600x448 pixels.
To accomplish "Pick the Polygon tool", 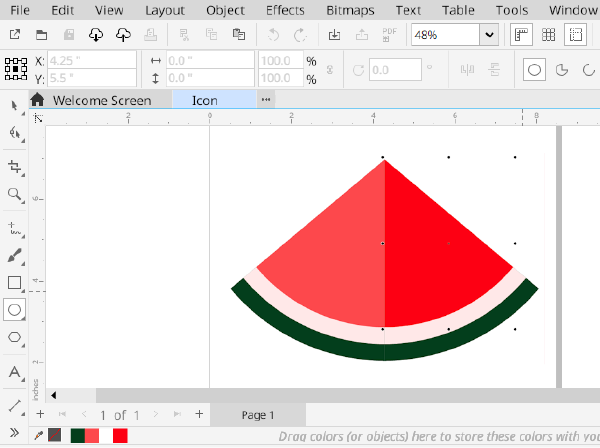I will [15, 338].
